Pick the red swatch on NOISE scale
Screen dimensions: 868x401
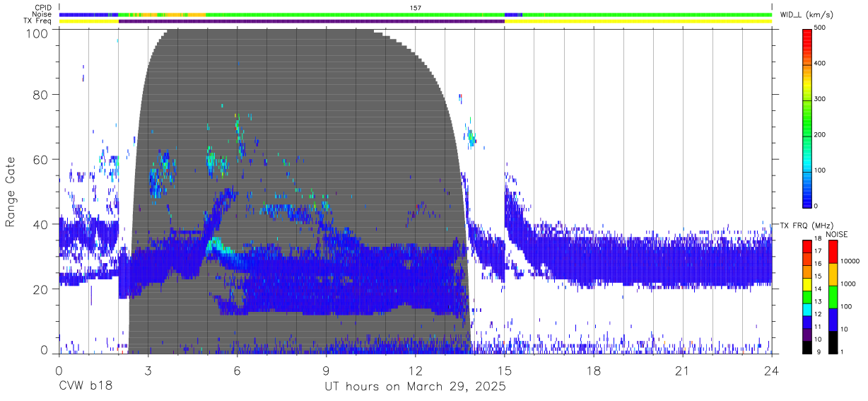832,252
